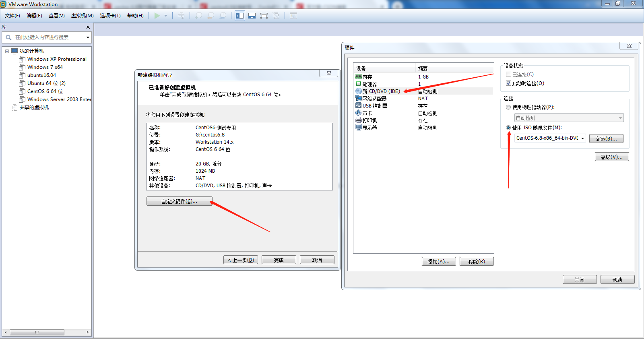Open the ISO image file path dropdown
Image resolution: width=644 pixels, height=339 pixels.
582,138
